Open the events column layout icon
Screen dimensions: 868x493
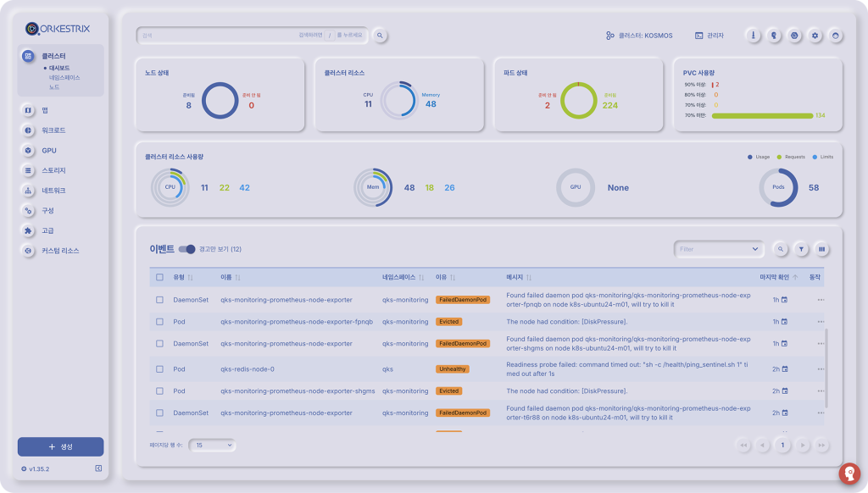click(821, 249)
